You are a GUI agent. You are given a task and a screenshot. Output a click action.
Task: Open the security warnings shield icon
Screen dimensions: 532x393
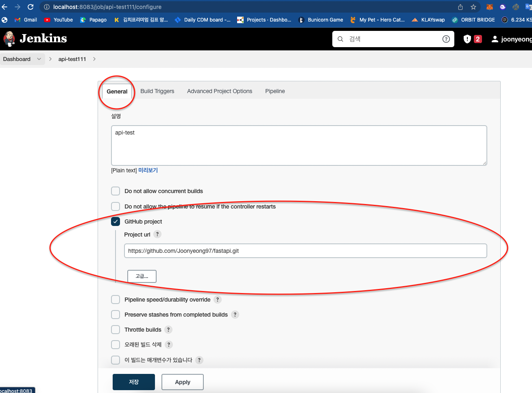(x=467, y=39)
